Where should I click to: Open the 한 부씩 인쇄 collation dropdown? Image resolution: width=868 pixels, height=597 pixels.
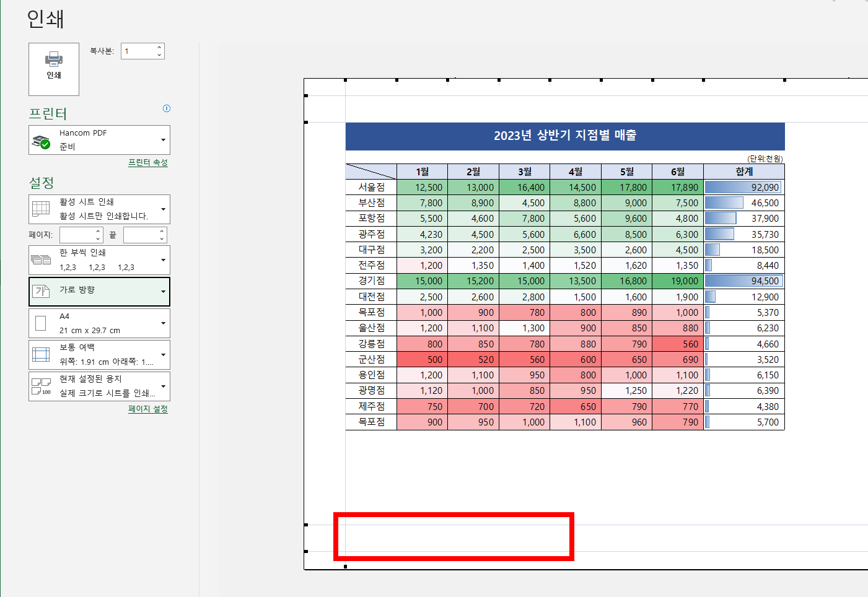click(x=99, y=260)
